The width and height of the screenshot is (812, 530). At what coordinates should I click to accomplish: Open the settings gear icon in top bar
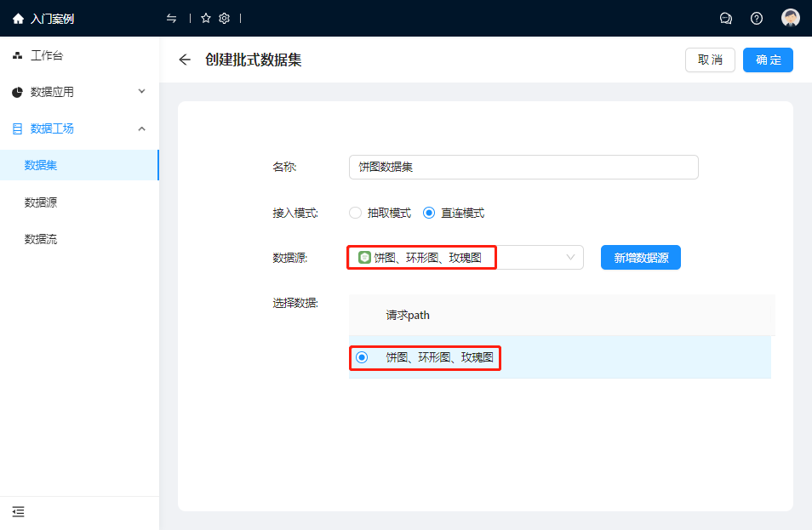225,18
